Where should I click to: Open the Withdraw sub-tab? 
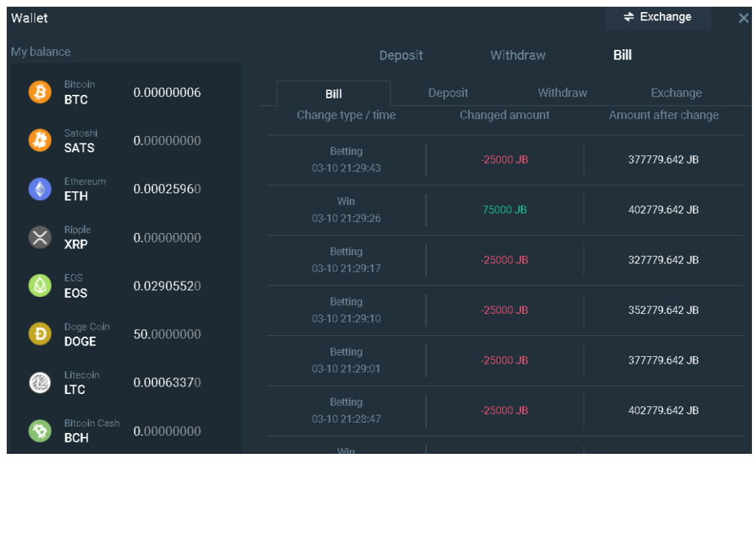(x=562, y=93)
